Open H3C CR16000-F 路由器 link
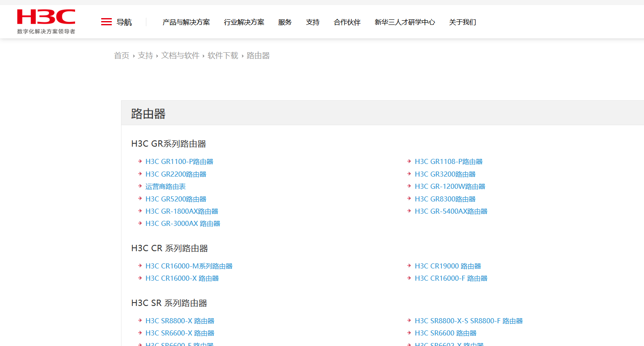The height and width of the screenshot is (346, 644). (x=451, y=278)
